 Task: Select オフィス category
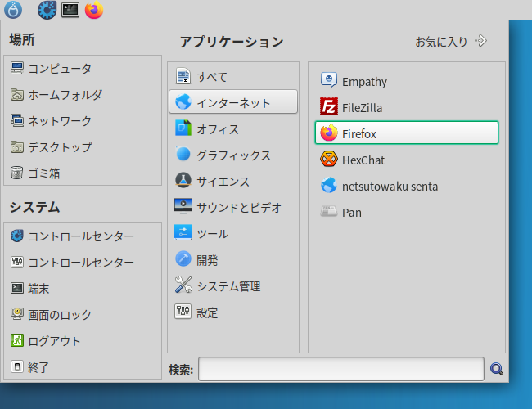coord(233,128)
